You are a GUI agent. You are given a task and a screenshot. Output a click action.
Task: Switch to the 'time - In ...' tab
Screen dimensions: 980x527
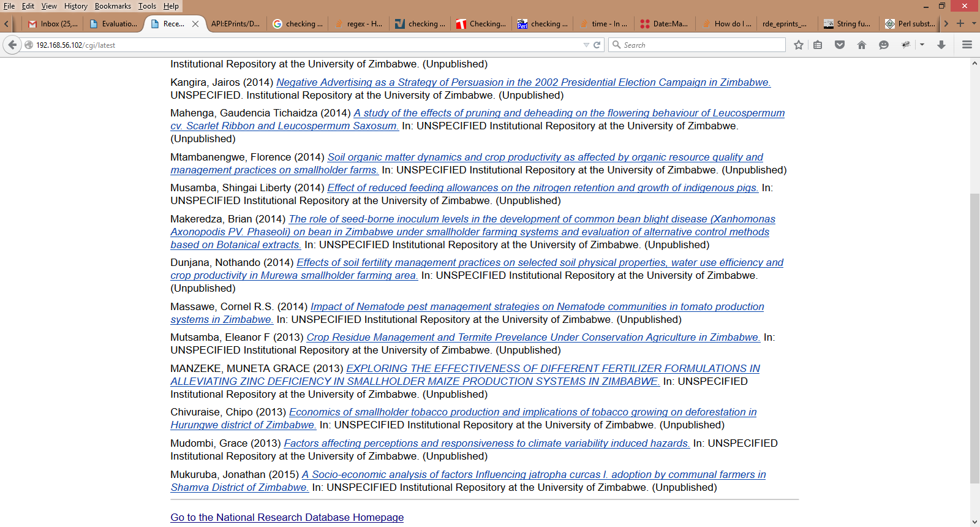603,24
